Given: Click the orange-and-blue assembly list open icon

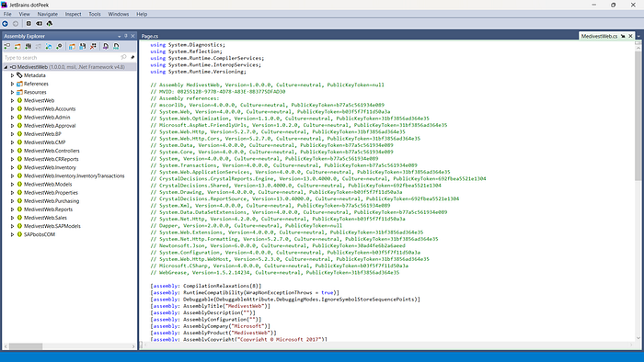Looking at the screenshot, I should (x=72, y=46).
